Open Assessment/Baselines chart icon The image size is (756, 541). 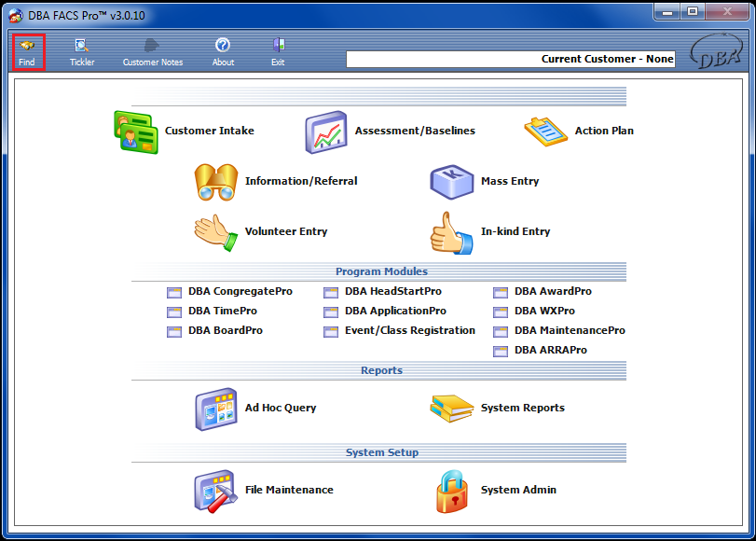coord(326,132)
